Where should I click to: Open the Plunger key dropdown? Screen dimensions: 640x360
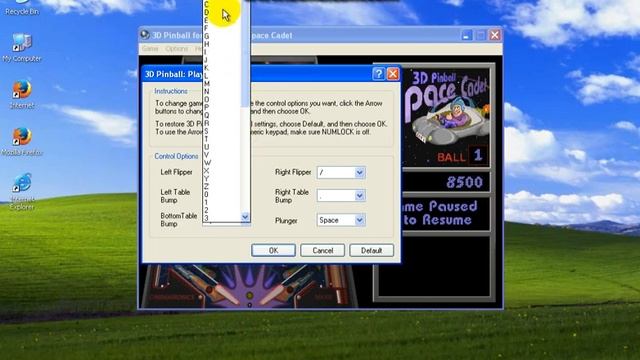359,220
